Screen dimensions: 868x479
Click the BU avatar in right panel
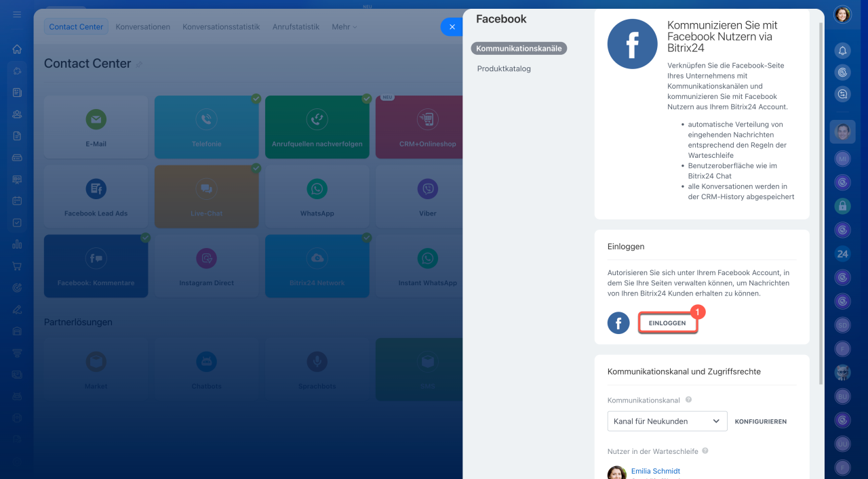[842, 396]
